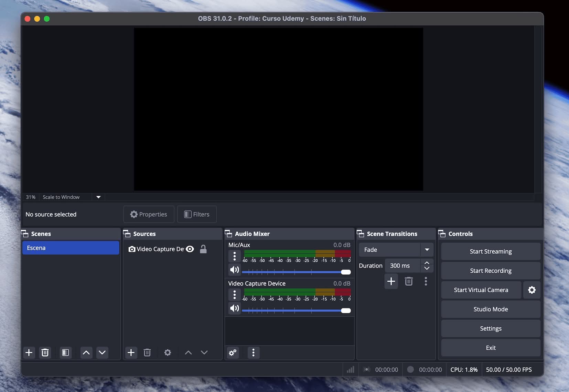Open preview scaling dropdown arrow
569x392 pixels.
coord(98,197)
